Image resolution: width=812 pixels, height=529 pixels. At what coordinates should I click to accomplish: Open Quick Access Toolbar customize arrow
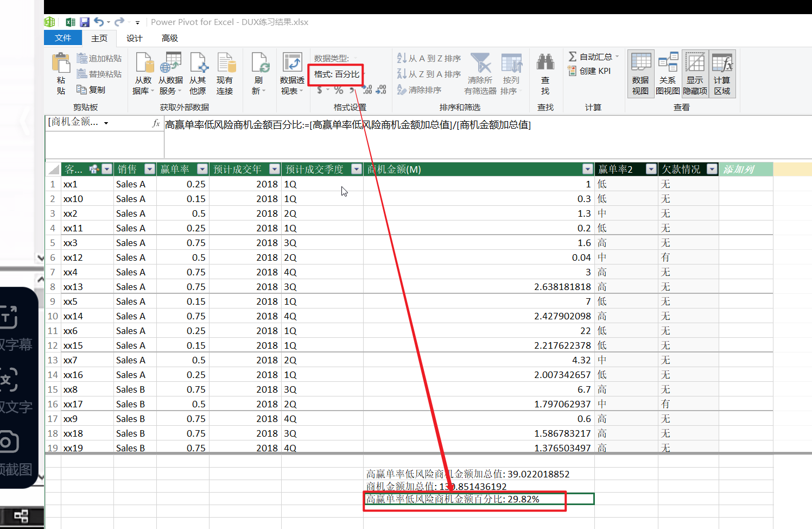pos(137,23)
